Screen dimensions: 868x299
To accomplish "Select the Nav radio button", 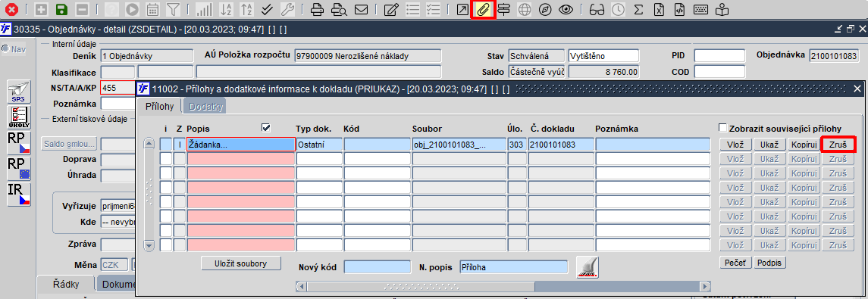I will 6,49.
